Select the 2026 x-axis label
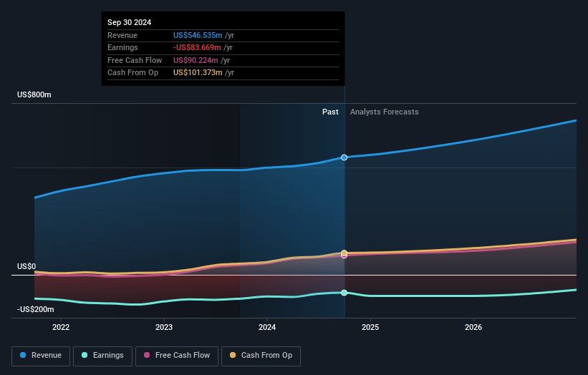The image size is (588, 375). point(473,327)
